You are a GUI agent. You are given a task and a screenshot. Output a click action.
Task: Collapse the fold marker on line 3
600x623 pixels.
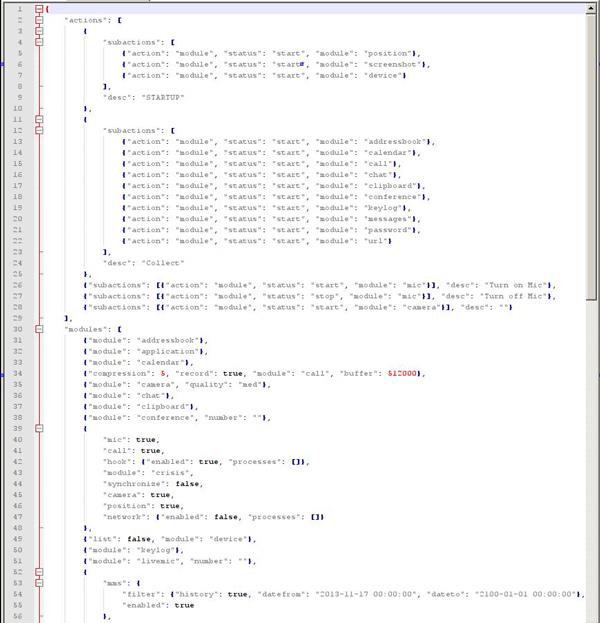[39, 31]
